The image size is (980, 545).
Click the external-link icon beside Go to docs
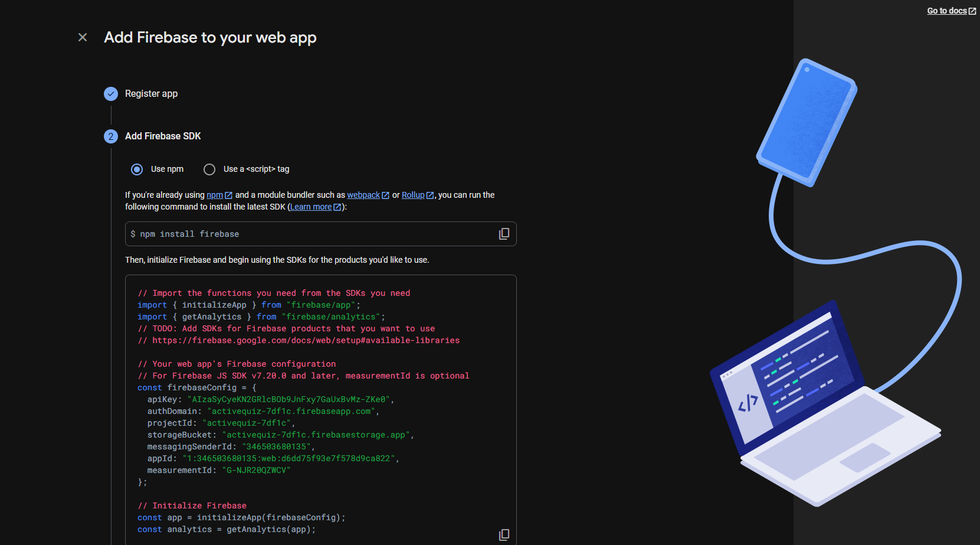972,11
